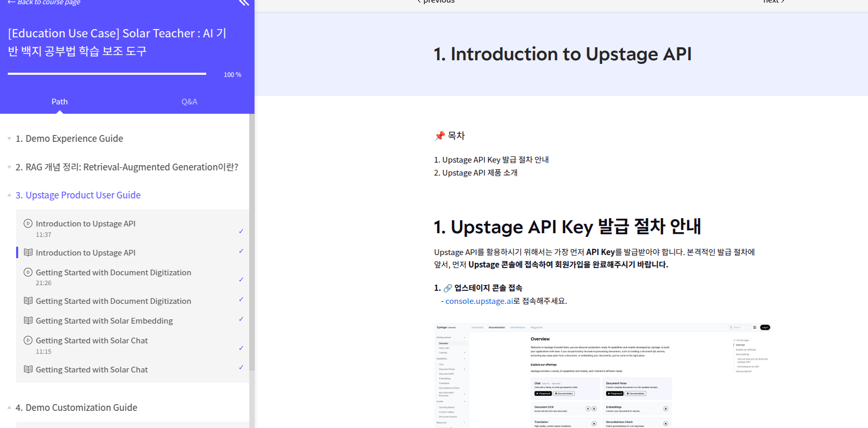Open Getting Started with Solar Embedding lesson
868x428 pixels.
tap(104, 321)
